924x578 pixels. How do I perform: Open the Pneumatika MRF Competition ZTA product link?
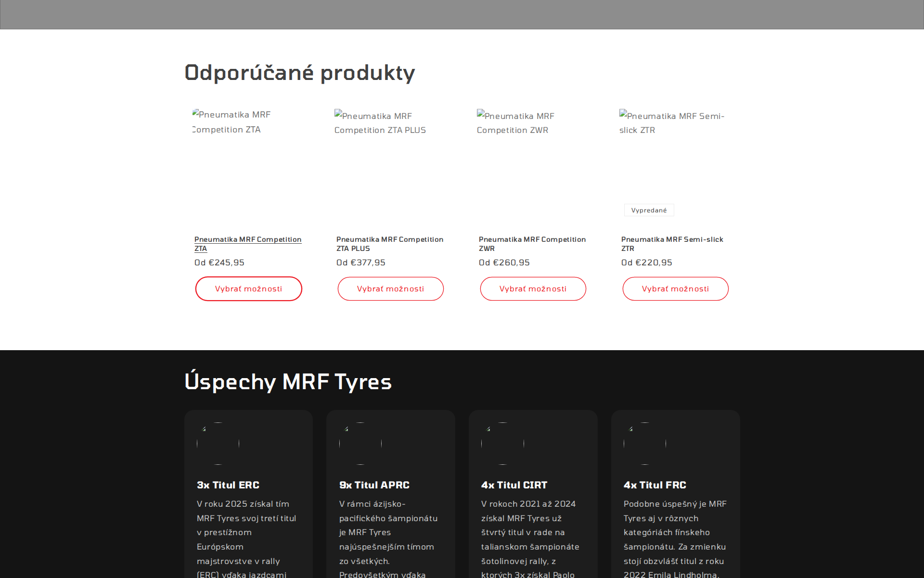click(247, 244)
